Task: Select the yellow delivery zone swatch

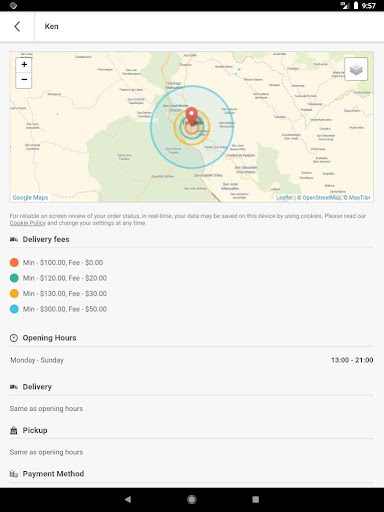Action: pyautogui.click(x=14, y=293)
